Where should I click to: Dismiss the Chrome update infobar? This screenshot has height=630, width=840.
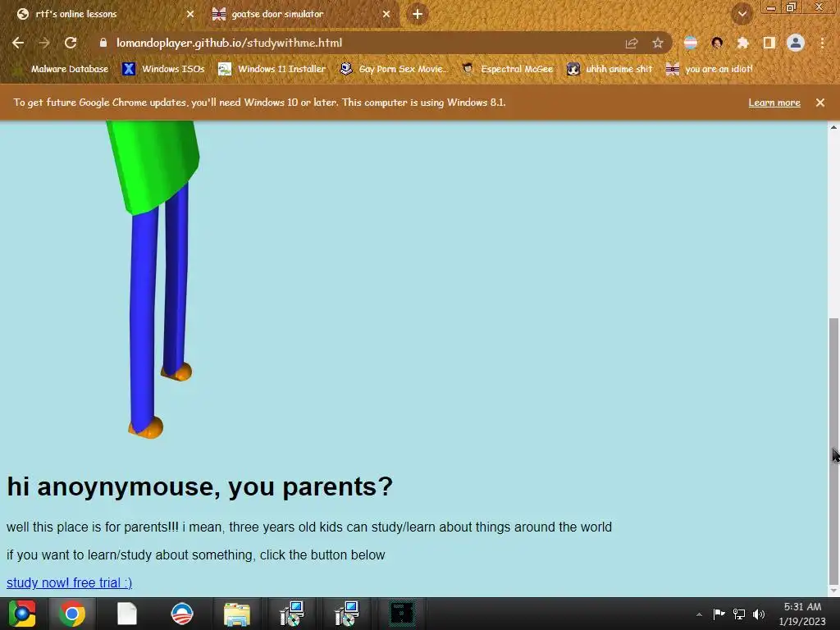[819, 103]
